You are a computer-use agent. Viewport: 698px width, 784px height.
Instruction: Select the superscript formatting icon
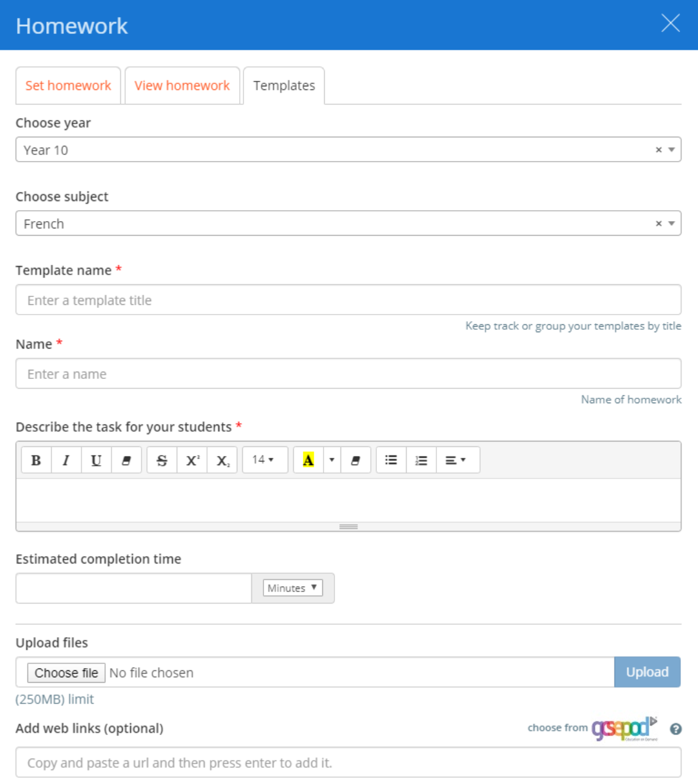(x=191, y=460)
